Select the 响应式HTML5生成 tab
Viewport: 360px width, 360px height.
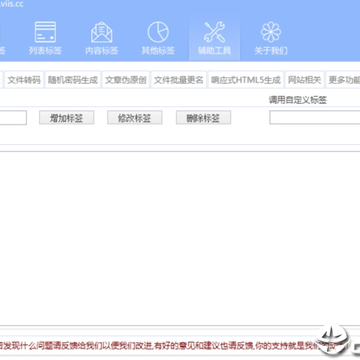pos(246,80)
